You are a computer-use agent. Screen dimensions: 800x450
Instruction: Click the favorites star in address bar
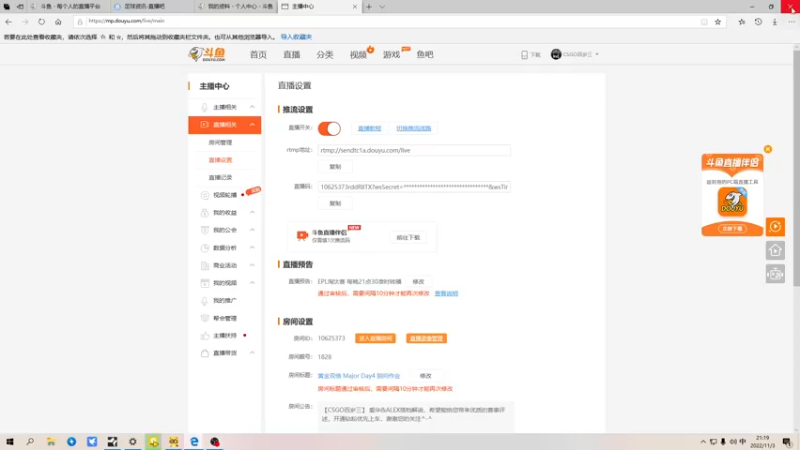pos(718,21)
